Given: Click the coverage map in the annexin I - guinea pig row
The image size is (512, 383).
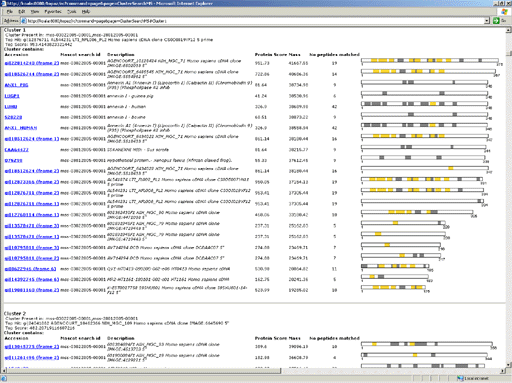Looking at the screenshot, I should (425, 93).
